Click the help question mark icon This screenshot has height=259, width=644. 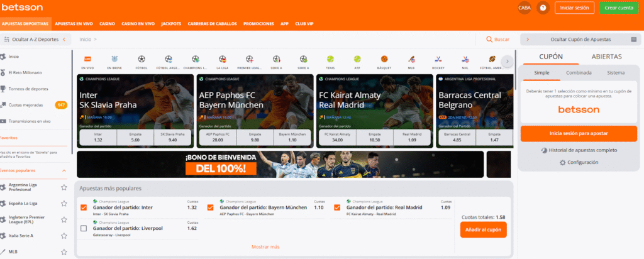(x=543, y=8)
